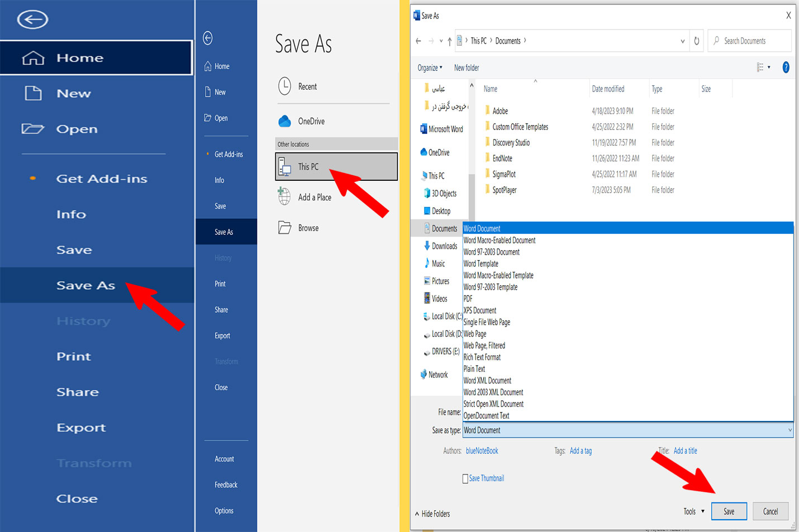Select the SigmaPlot folder

504,174
